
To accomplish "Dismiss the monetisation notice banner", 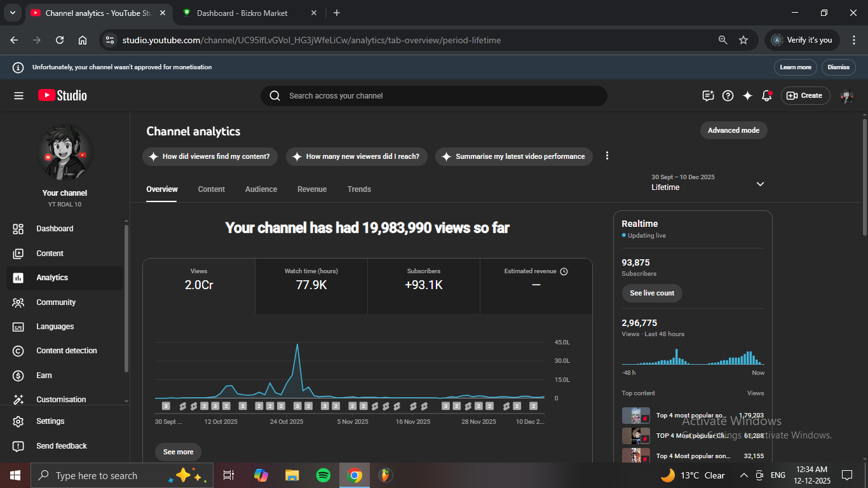I will tap(838, 67).
